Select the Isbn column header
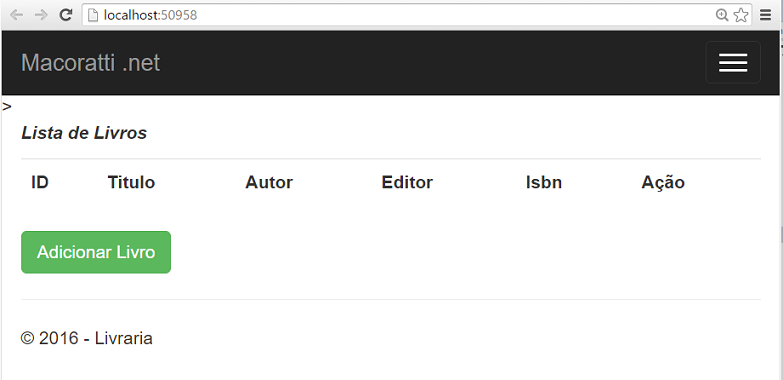783x380 pixels. [x=544, y=182]
